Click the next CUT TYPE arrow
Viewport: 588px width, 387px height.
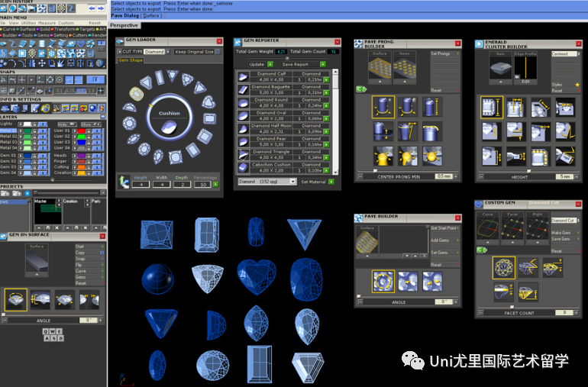(168, 52)
